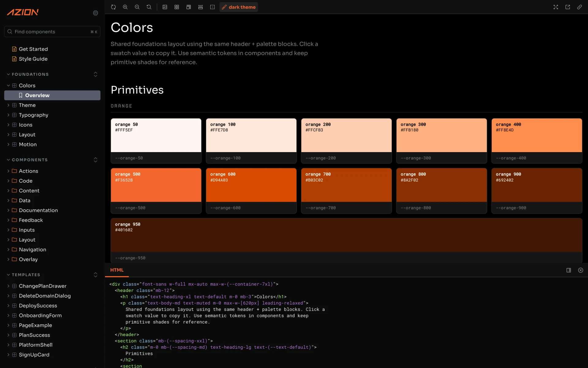Click the AZION logo
The image size is (588, 368).
point(23,12)
